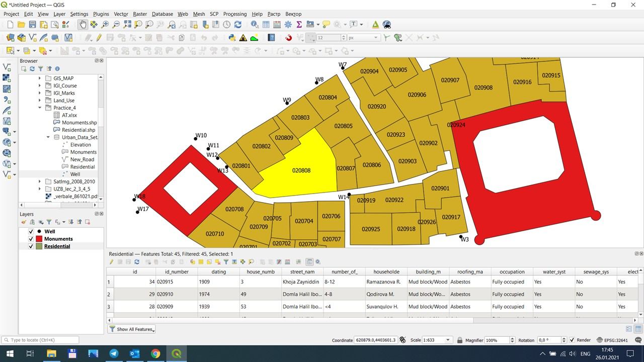644x362 pixels.
Task: Open the EPSG:32641 CRS button
Action: pos(612,340)
